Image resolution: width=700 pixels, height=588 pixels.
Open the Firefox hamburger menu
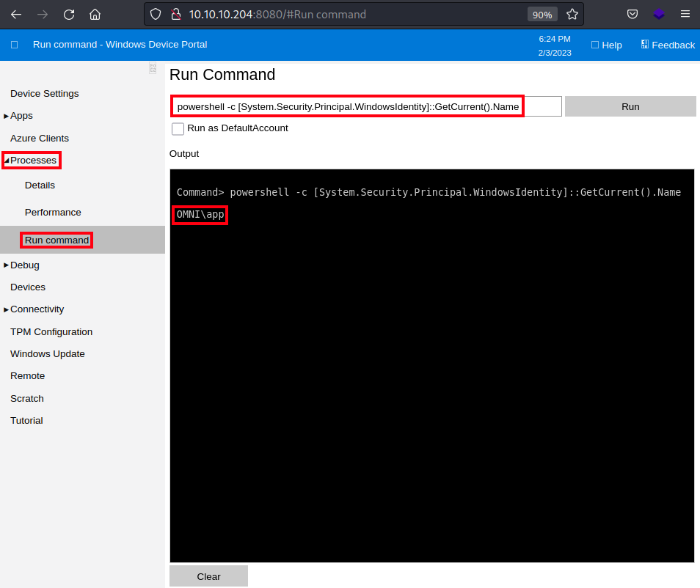pyautogui.click(x=685, y=14)
